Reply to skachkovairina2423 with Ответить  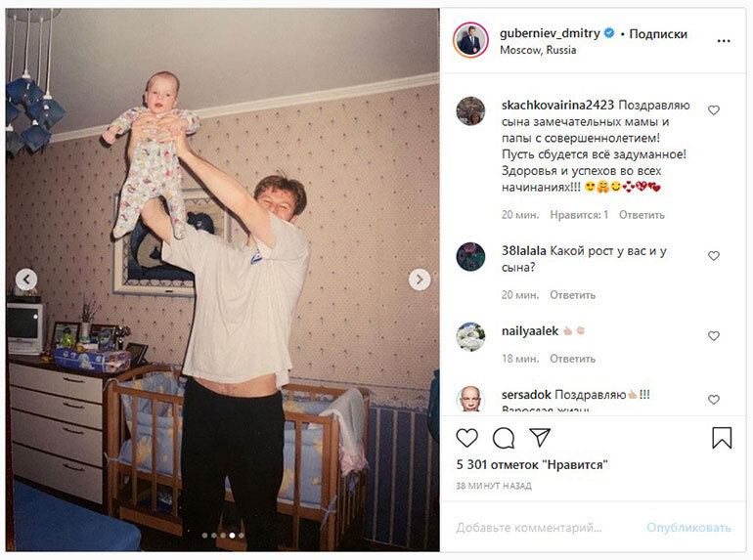642,215
